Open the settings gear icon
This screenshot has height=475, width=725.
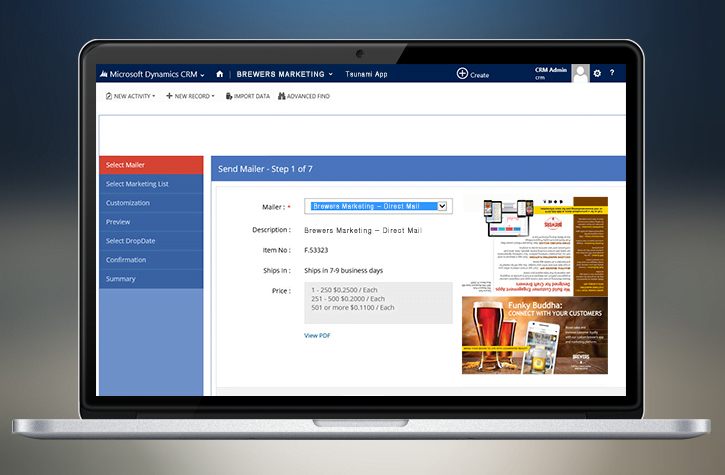pyautogui.click(x=597, y=73)
